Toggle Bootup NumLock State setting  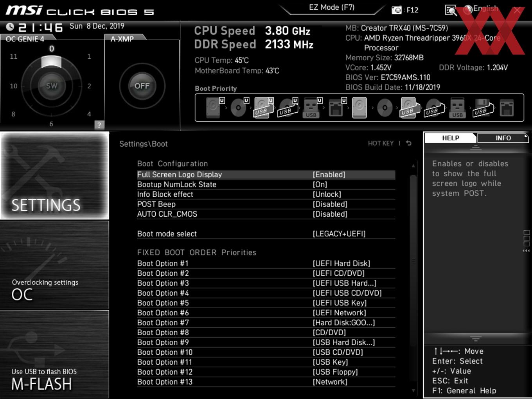coord(266,184)
